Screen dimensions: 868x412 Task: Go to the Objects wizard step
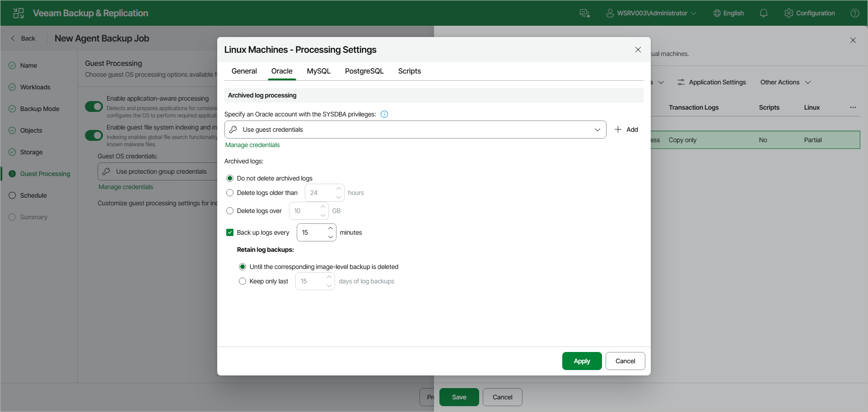(25, 130)
